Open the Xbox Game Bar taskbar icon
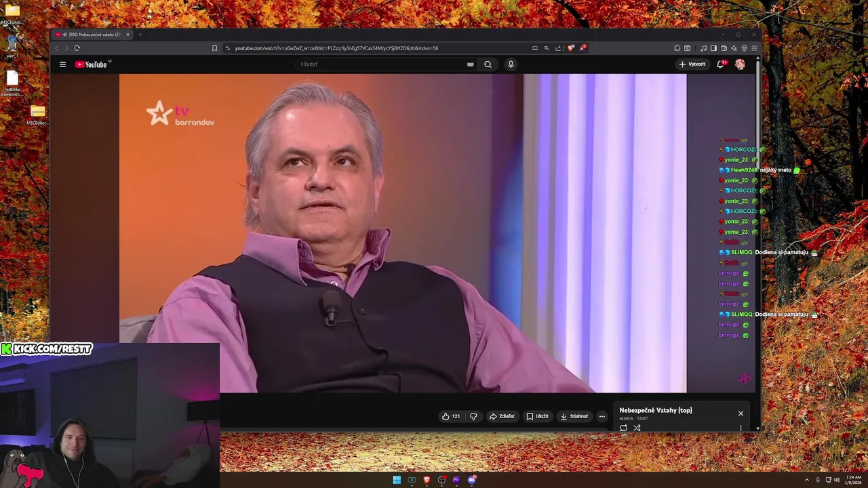Screen dimensions: 868x488 [412, 480]
